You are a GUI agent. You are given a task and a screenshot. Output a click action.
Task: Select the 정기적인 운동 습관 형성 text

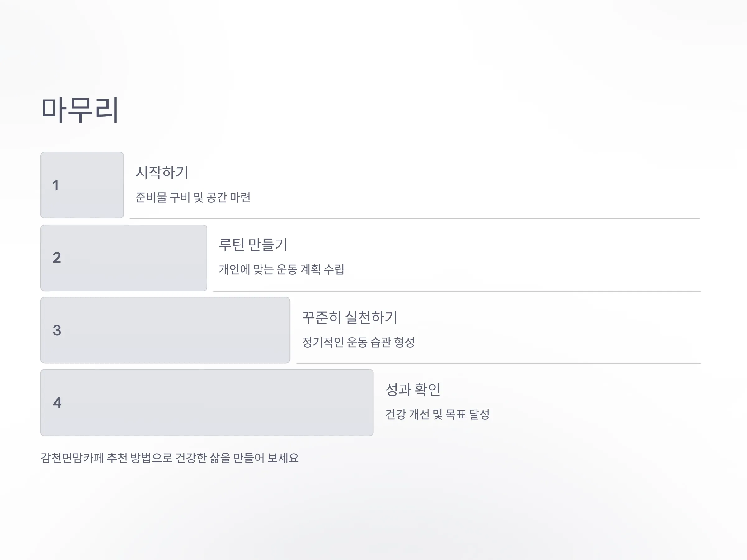pyautogui.click(x=358, y=342)
